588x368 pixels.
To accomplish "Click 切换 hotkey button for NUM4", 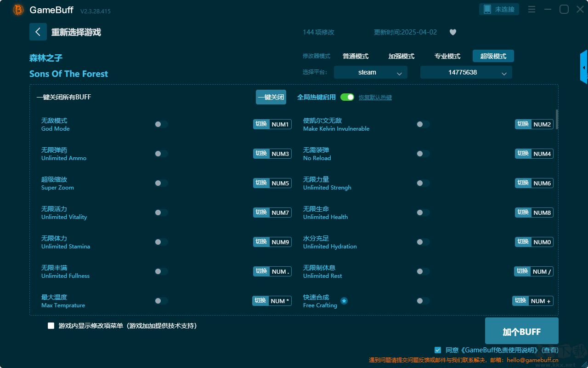I will coord(523,154).
